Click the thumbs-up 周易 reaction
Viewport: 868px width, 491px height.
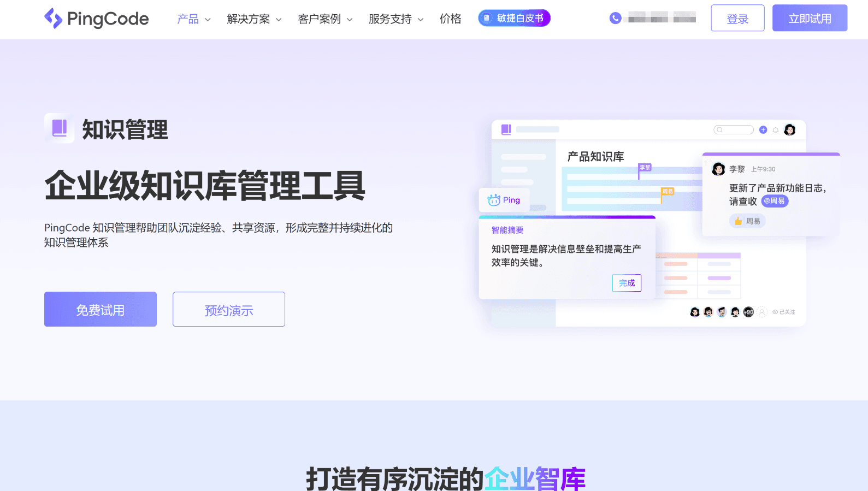point(747,221)
